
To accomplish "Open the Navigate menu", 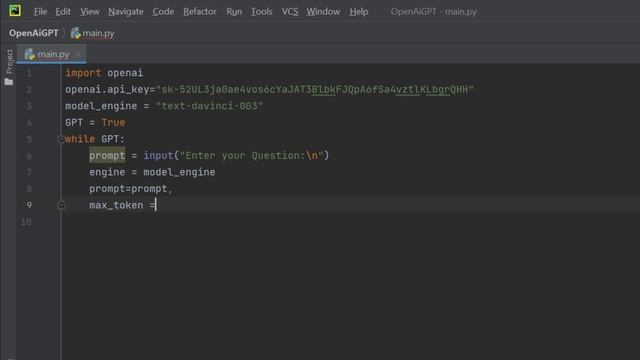I will pos(126,11).
